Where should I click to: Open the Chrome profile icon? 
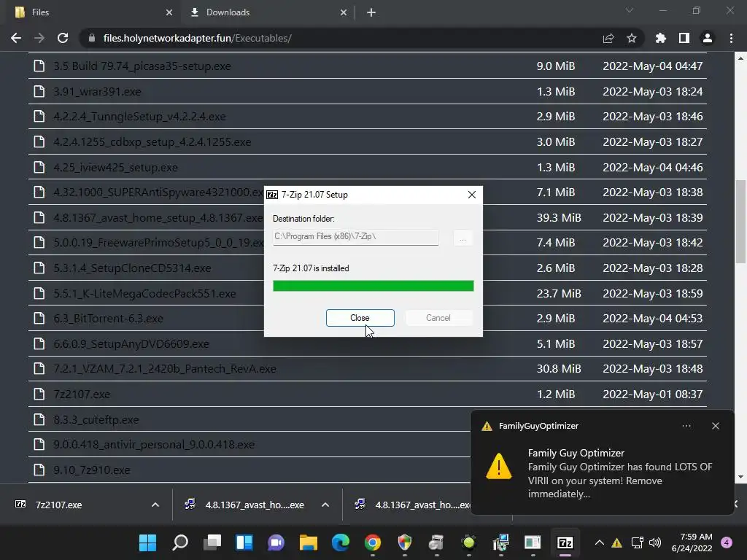708,38
